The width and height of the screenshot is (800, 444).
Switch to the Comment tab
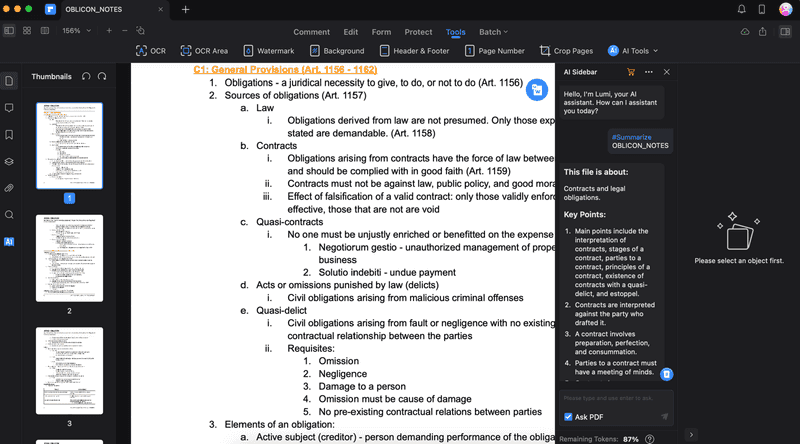(x=311, y=31)
